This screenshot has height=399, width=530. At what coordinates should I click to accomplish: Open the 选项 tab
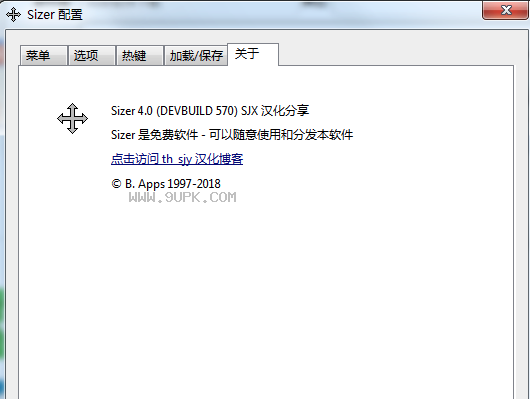coord(92,55)
